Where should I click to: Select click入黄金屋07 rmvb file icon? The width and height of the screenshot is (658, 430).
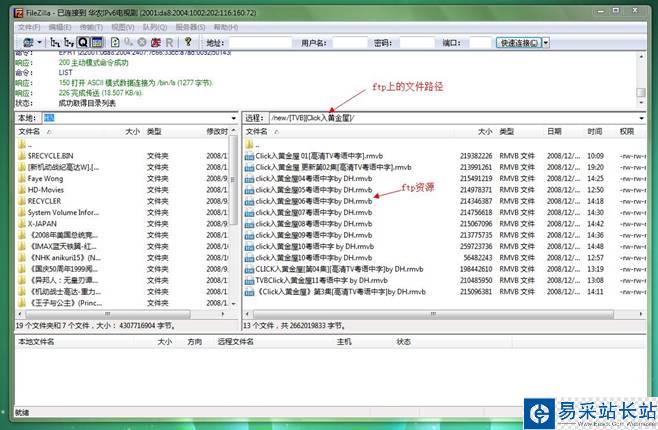[x=249, y=213]
